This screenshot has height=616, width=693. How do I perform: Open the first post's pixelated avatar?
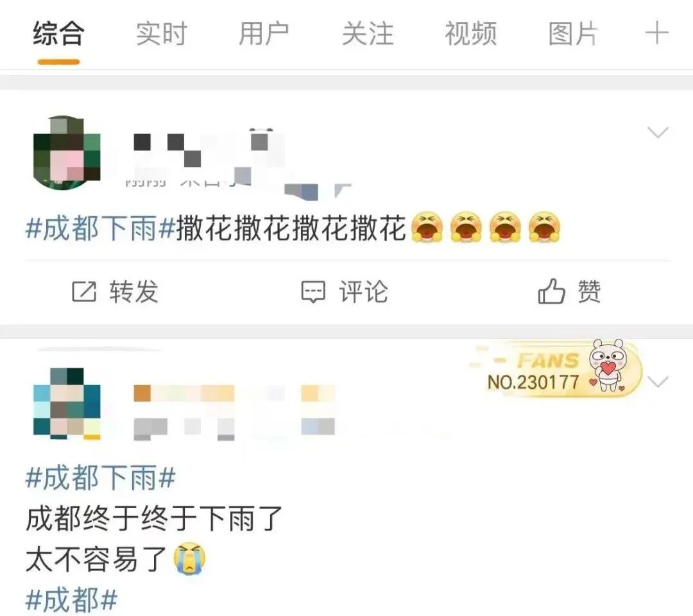click(67, 152)
